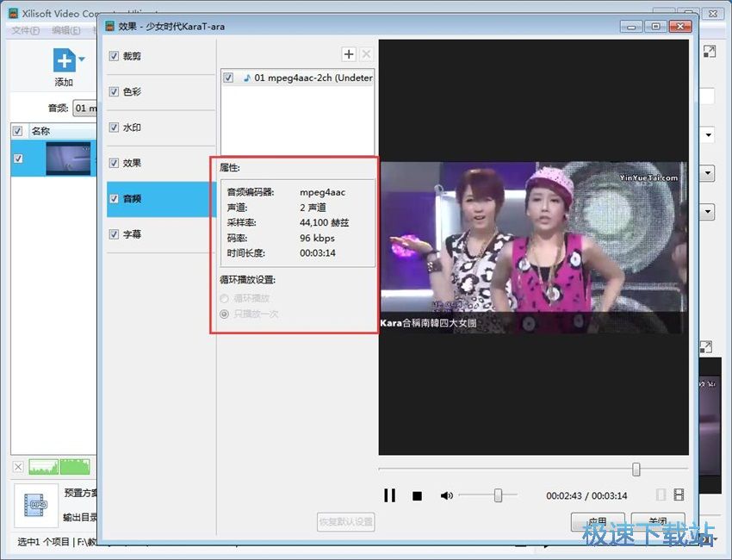Adjust the volume slider handle

tap(498, 495)
